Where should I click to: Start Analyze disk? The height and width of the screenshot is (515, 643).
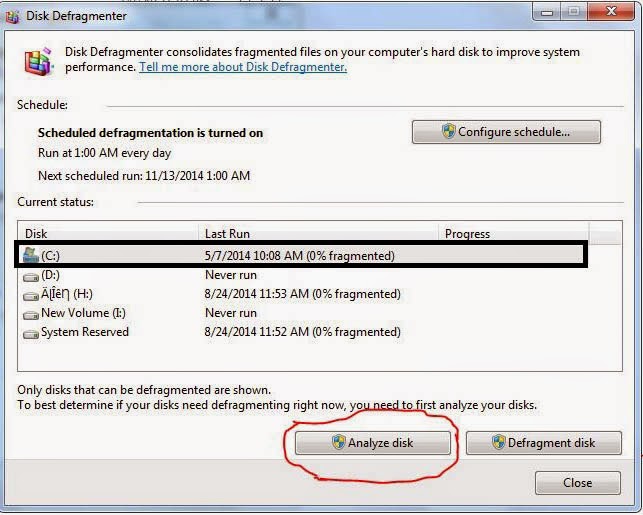373,443
